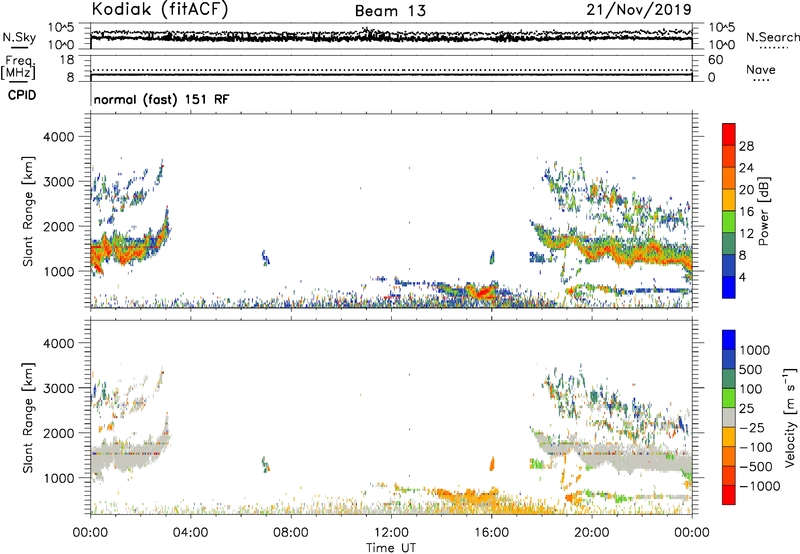The image size is (800, 554).
Task: Click the '18' frequency axis tick
Action: click(x=66, y=60)
